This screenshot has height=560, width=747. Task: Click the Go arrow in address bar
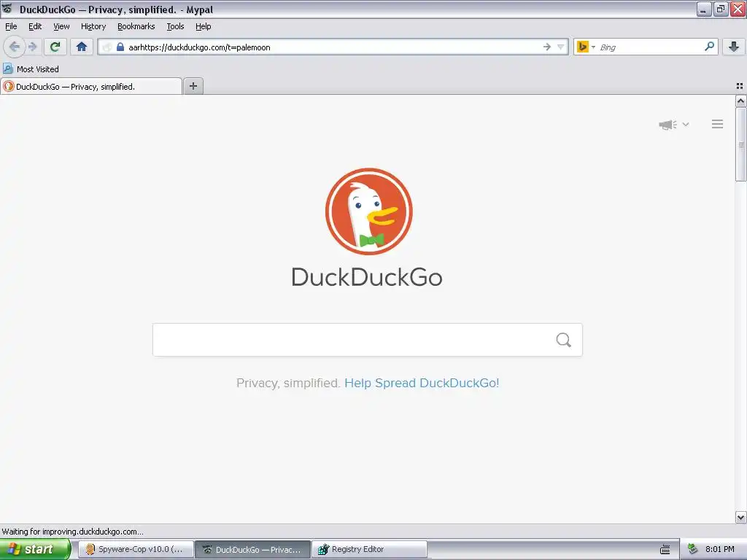[547, 47]
